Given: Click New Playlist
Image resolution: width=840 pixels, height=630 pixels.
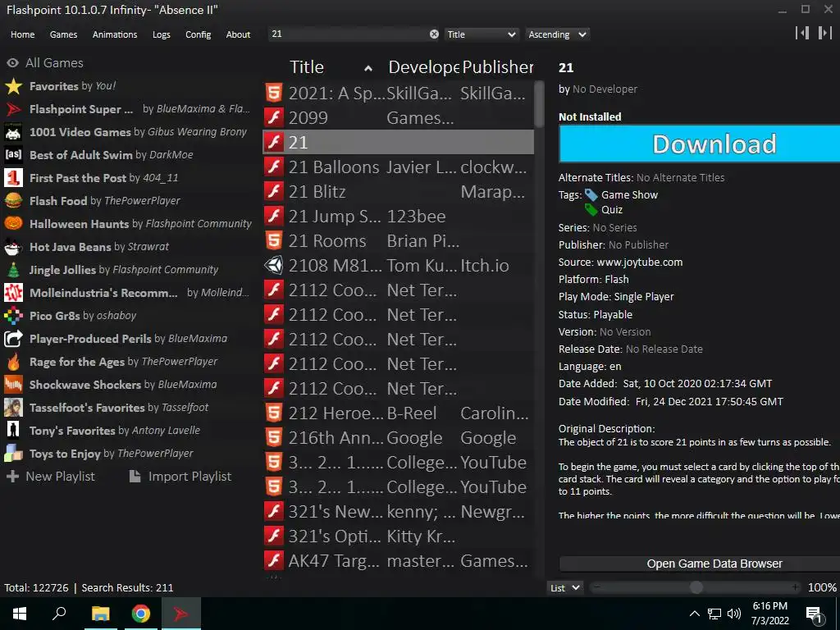Looking at the screenshot, I should 50,477.
